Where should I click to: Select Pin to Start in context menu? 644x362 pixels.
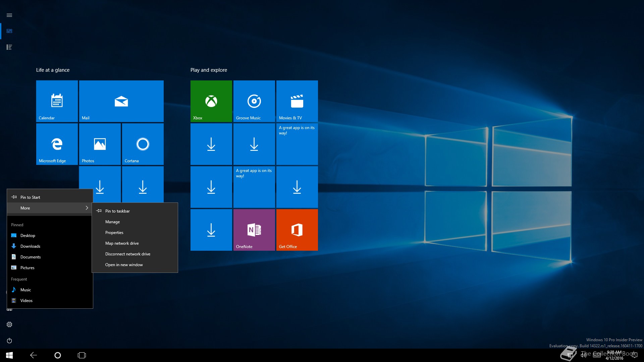(x=50, y=197)
